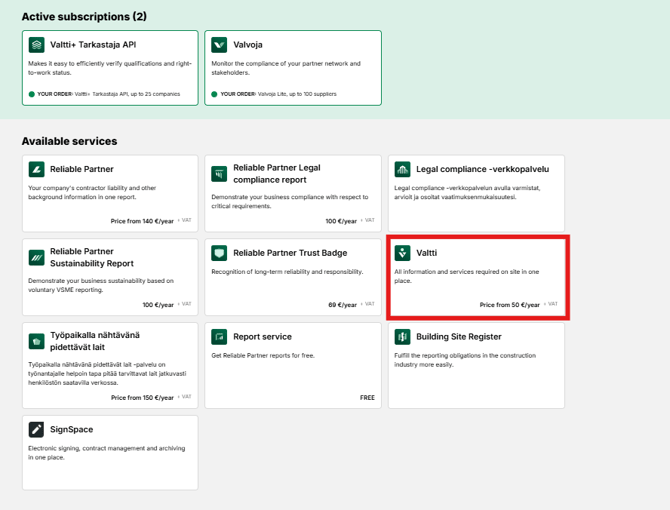This screenshot has width=670, height=510.
Task: Click 'Monitor the compliance of your partner network' text
Action: point(286,68)
